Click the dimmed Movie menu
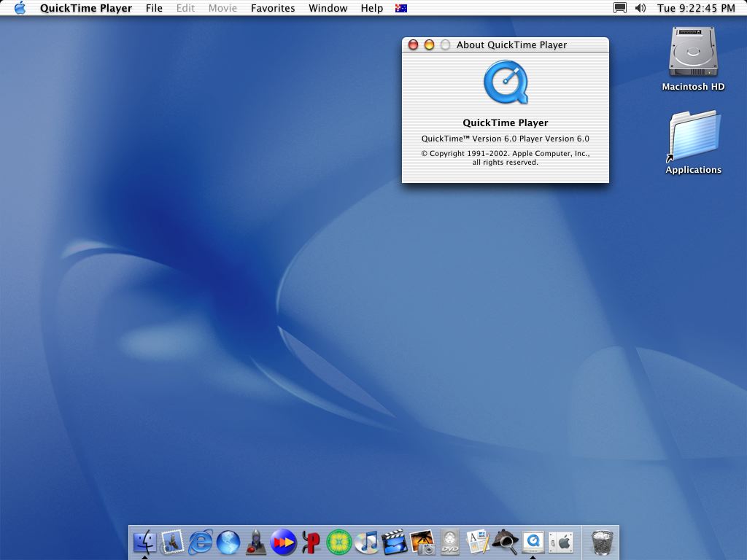The width and height of the screenshot is (747, 560). click(x=222, y=8)
